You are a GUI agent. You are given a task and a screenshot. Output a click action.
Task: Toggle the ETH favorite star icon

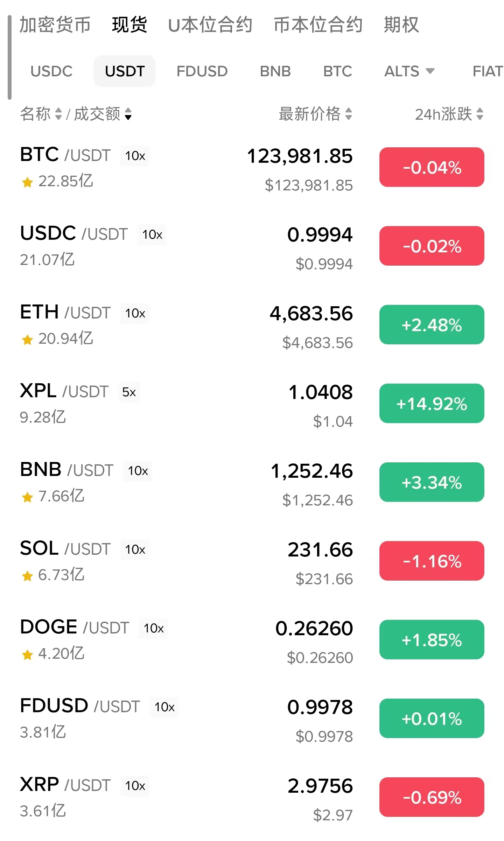pos(27,339)
